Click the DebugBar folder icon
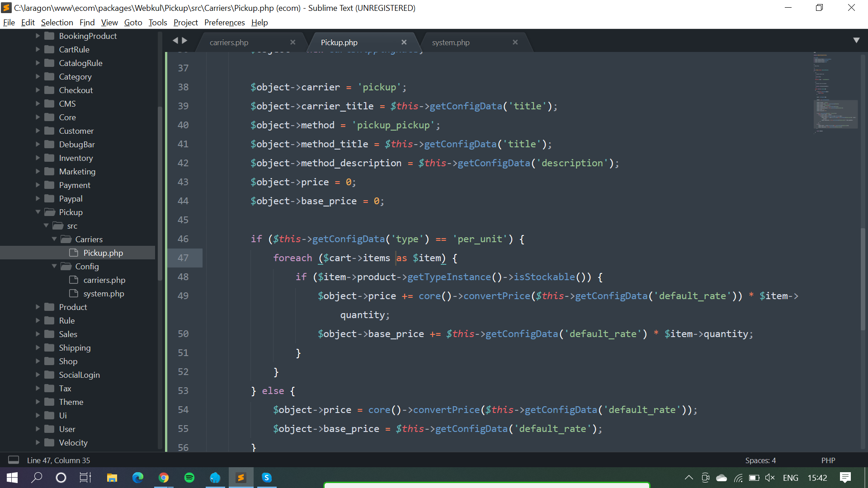The image size is (868, 488). (50, 144)
